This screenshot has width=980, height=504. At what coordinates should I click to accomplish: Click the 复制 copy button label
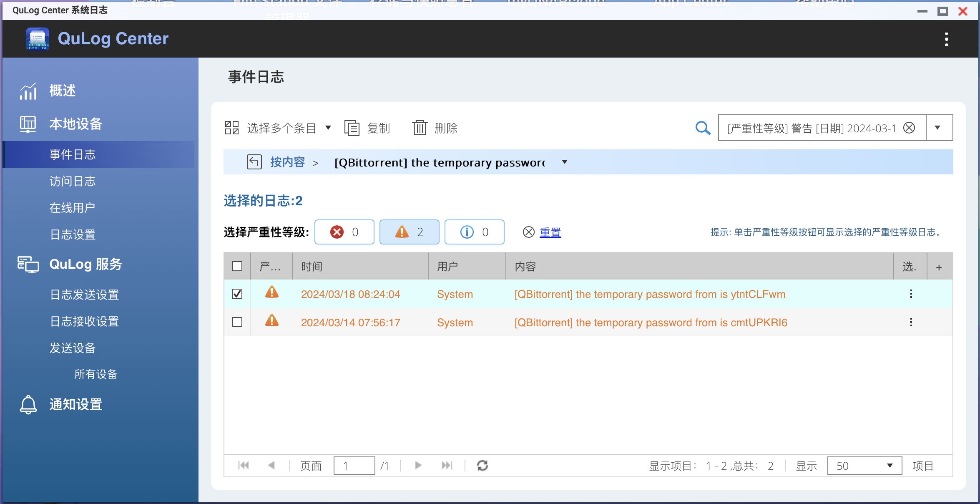(379, 128)
